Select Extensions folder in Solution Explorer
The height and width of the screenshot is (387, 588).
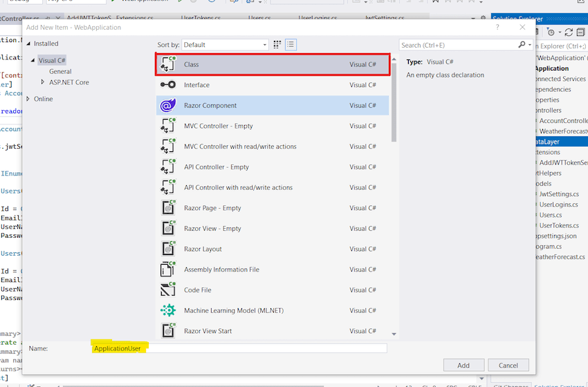click(548, 152)
